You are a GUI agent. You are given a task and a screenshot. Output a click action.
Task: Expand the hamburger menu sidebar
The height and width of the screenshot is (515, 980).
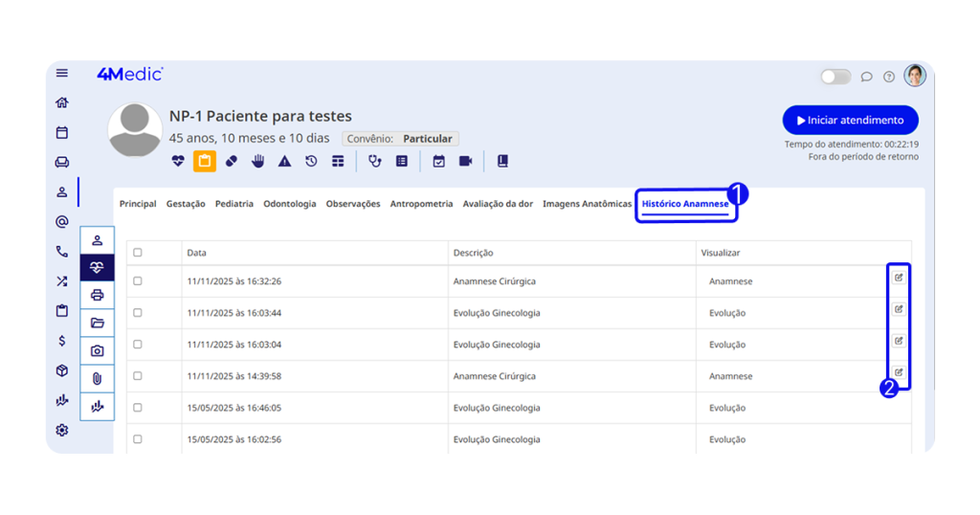click(x=62, y=74)
